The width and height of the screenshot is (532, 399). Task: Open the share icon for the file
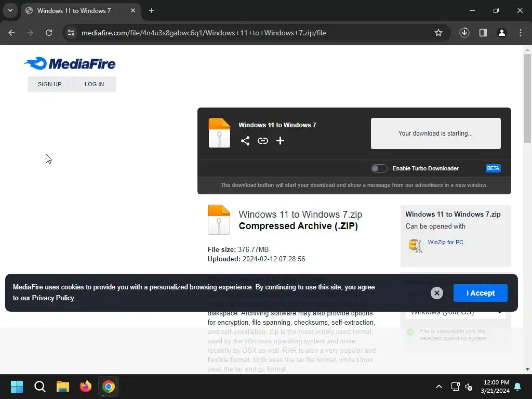(x=245, y=141)
